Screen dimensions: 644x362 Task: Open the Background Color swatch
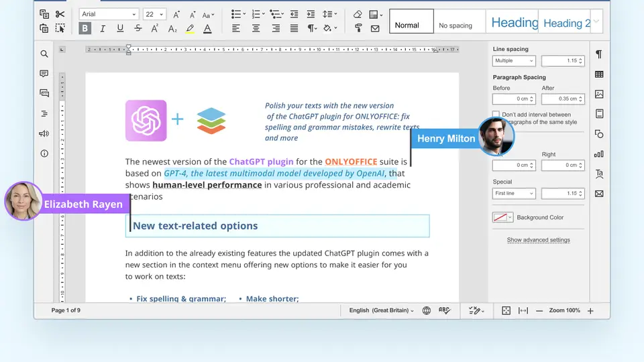click(x=502, y=217)
